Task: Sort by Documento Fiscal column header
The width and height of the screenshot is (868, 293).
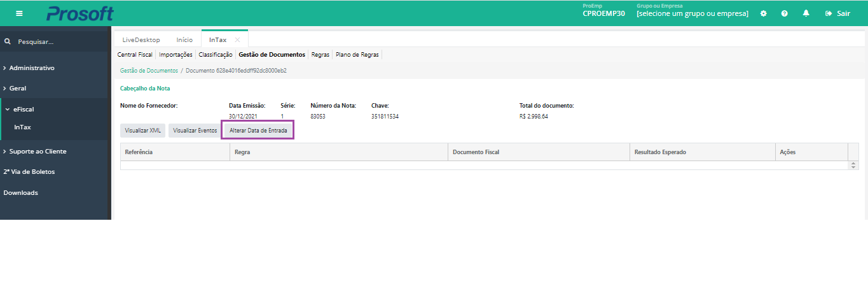Action: 539,152
